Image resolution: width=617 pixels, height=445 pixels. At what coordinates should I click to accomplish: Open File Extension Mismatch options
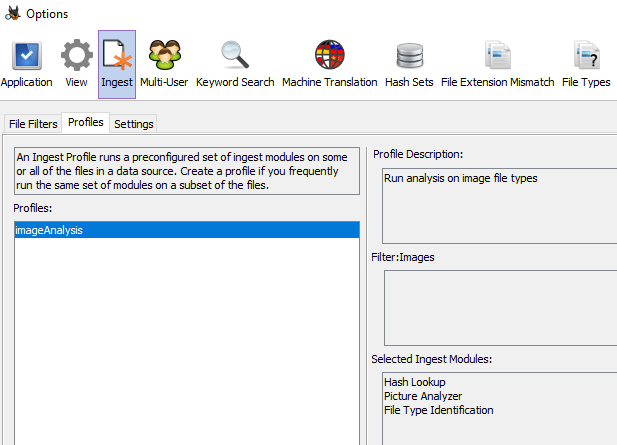[497, 64]
